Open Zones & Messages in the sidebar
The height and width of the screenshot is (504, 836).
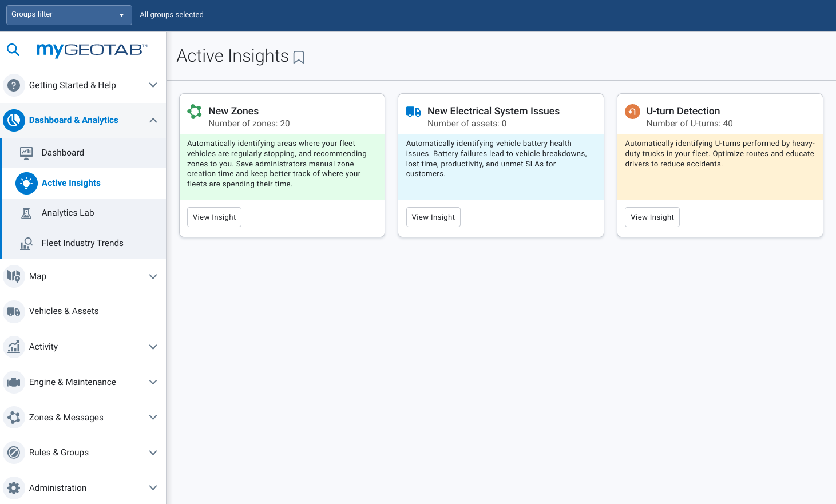point(66,418)
